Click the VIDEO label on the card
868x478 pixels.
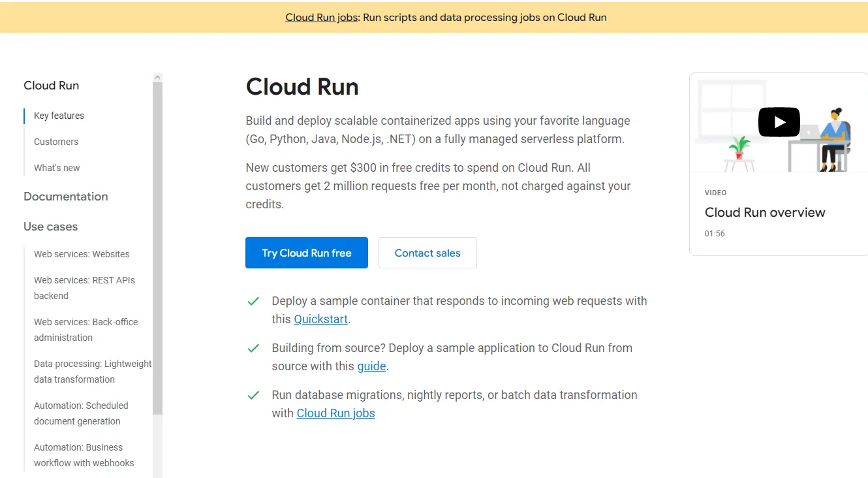tap(715, 193)
